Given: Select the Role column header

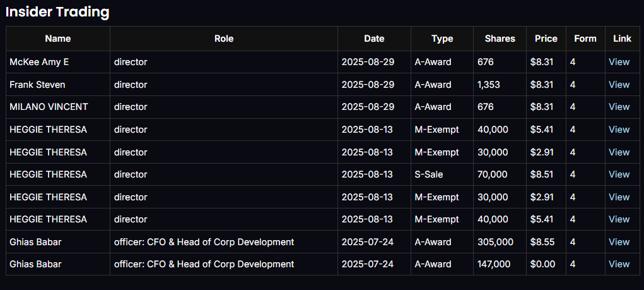Looking at the screenshot, I should 224,39.
